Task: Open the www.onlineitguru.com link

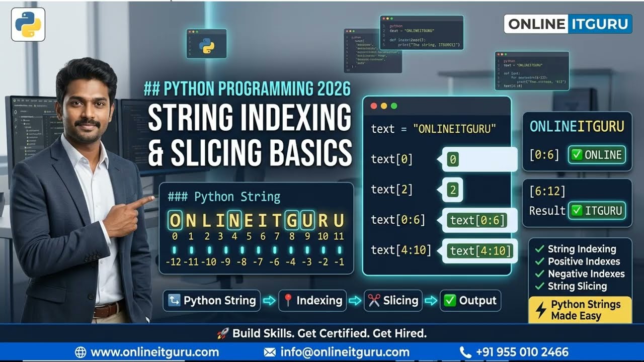Action: [x=154, y=352]
